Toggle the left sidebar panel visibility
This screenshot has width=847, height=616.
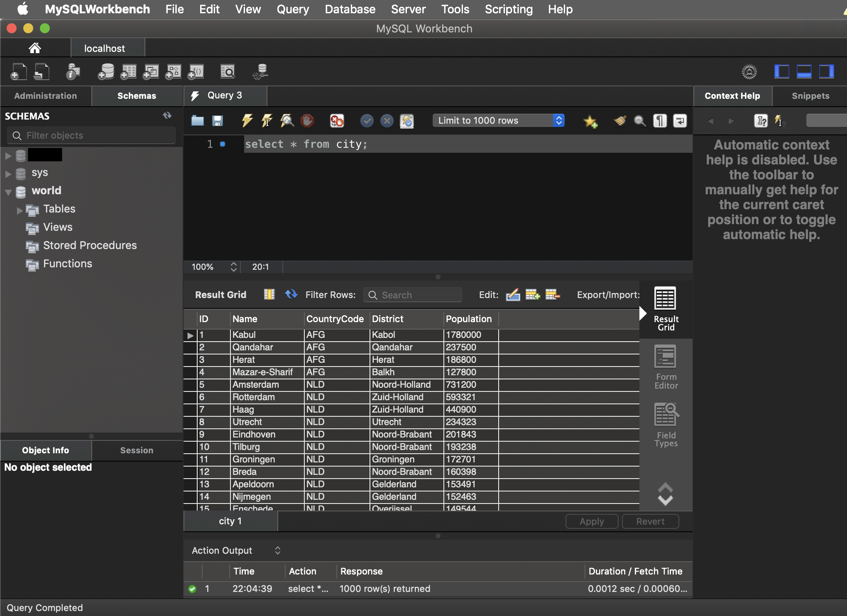click(781, 72)
